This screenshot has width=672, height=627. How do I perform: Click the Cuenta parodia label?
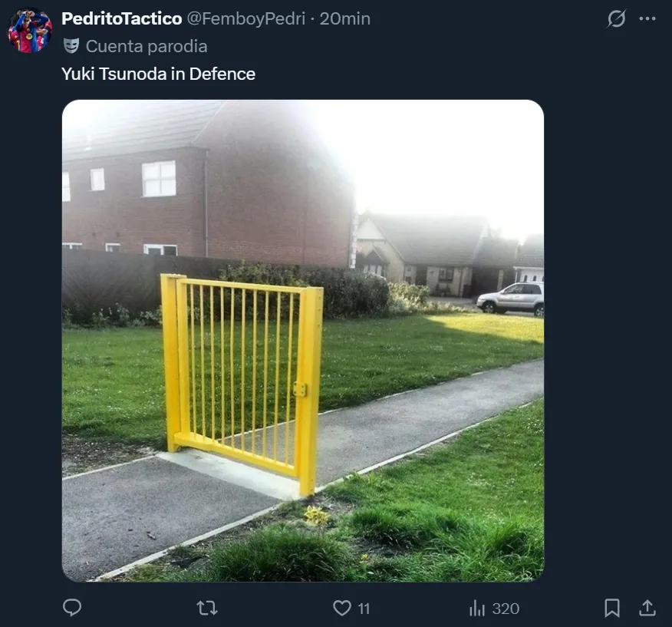[147, 46]
